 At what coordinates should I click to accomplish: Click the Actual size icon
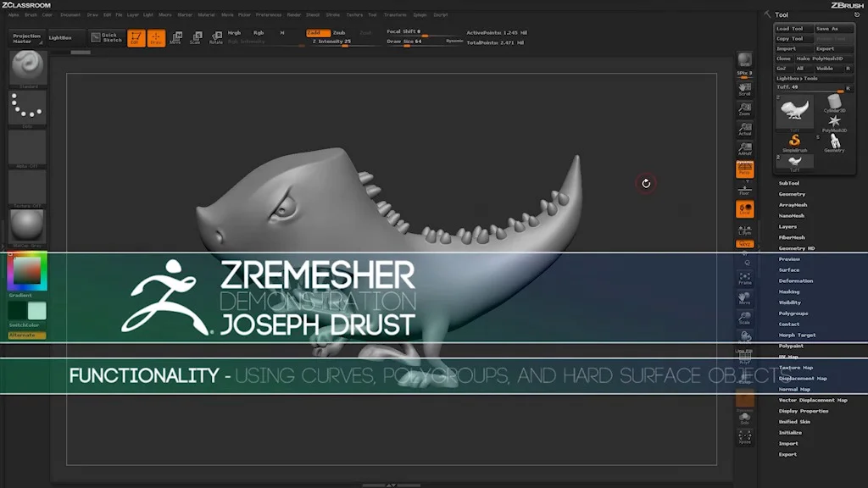[x=744, y=129]
